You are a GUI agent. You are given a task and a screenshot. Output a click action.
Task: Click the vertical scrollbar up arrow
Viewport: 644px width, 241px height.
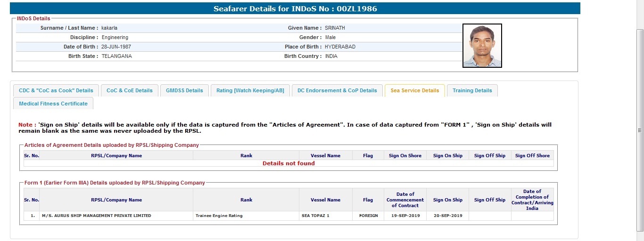640,3
